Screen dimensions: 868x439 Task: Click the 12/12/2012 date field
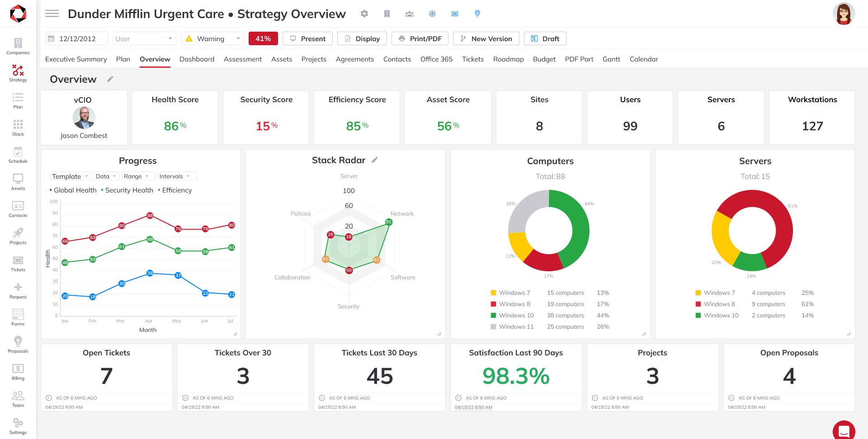click(x=77, y=38)
